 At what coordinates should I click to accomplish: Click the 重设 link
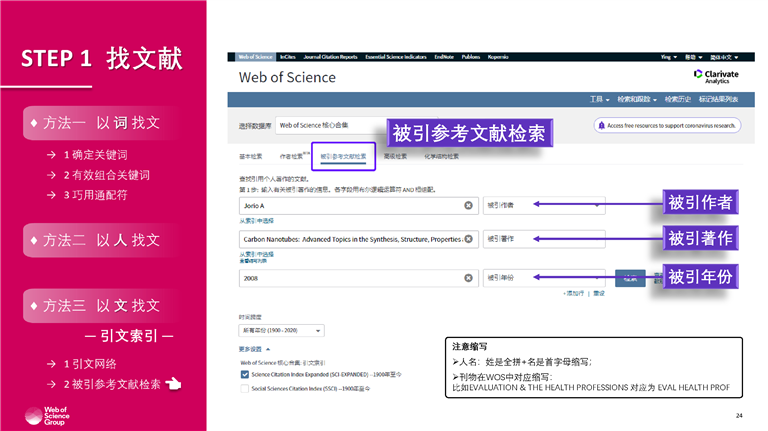[x=599, y=293]
